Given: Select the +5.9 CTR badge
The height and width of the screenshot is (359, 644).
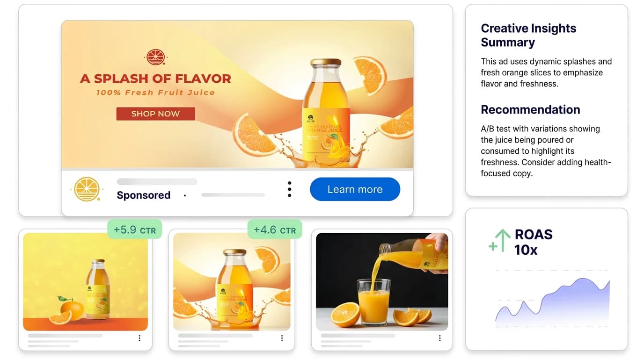Looking at the screenshot, I should coord(135,229).
